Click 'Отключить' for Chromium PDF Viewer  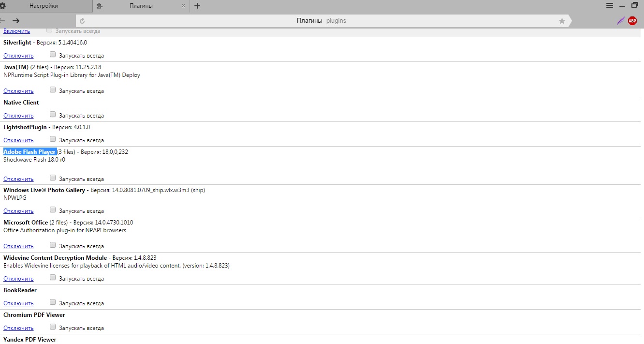(x=18, y=328)
